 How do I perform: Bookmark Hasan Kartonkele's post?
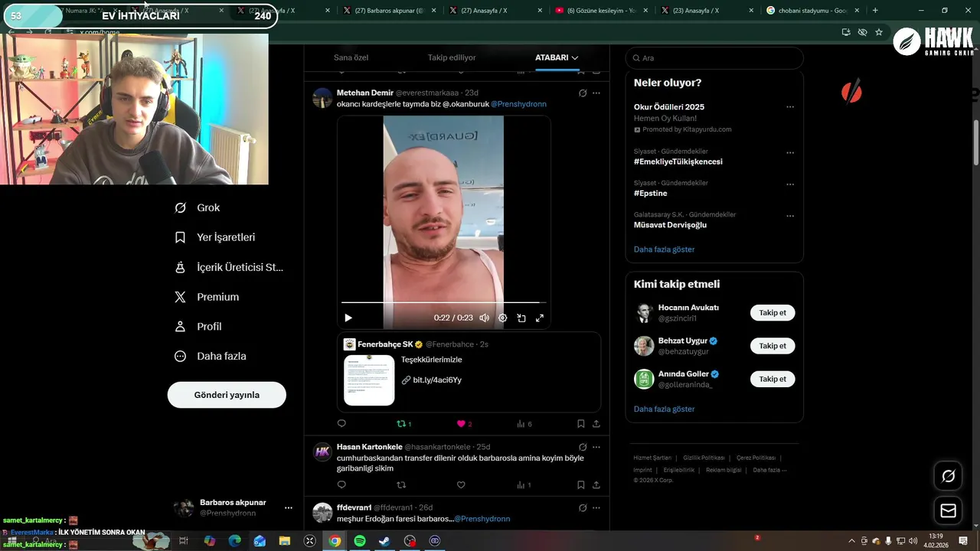pyautogui.click(x=581, y=484)
